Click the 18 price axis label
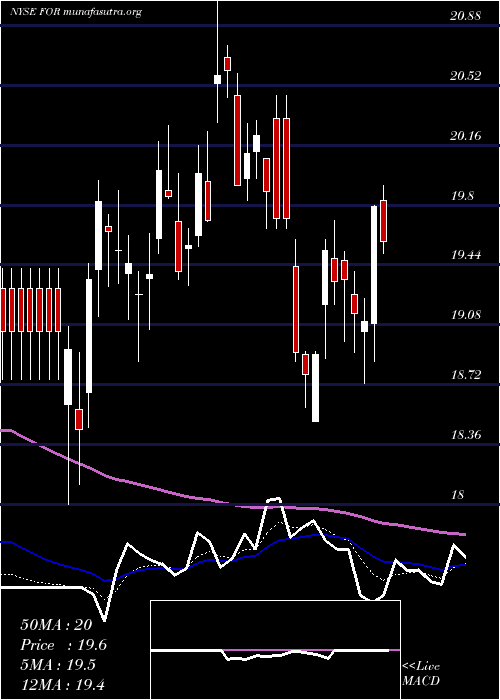The width and height of the screenshot is (500, 700). click(x=458, y=495)
